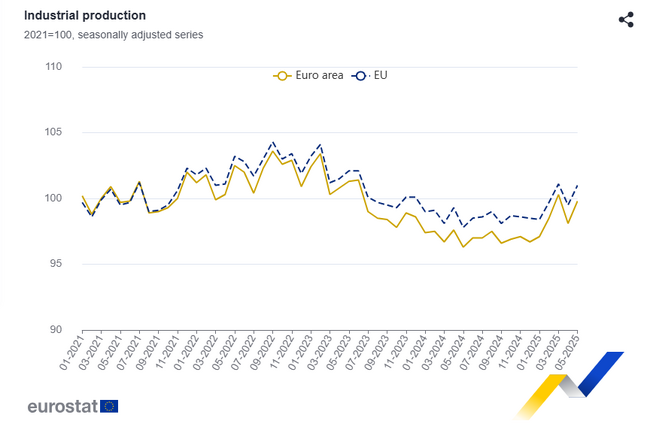Click the yellow-blue decorative arrow graphic

pos(570,385)
